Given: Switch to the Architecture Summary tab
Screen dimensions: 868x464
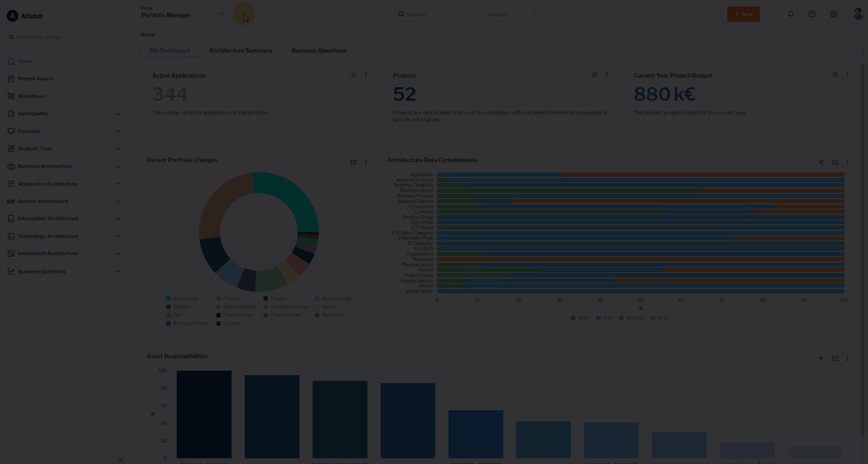Looking at the screenshot, I should point(241,50).
